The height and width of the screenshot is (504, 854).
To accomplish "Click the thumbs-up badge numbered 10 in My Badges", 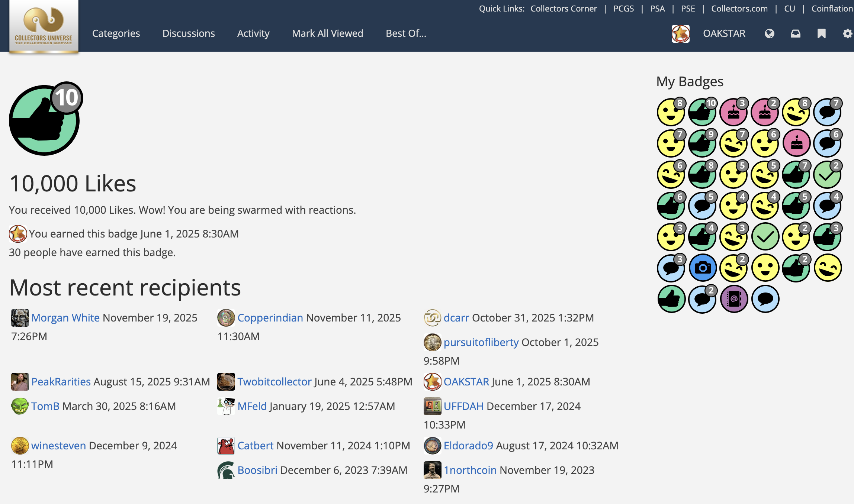I will (x=702, y=112).
